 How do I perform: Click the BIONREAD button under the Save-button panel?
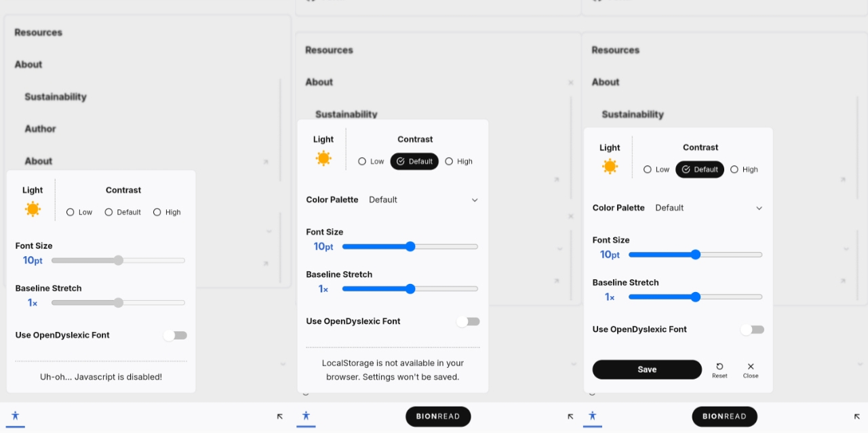pos(724,417)
